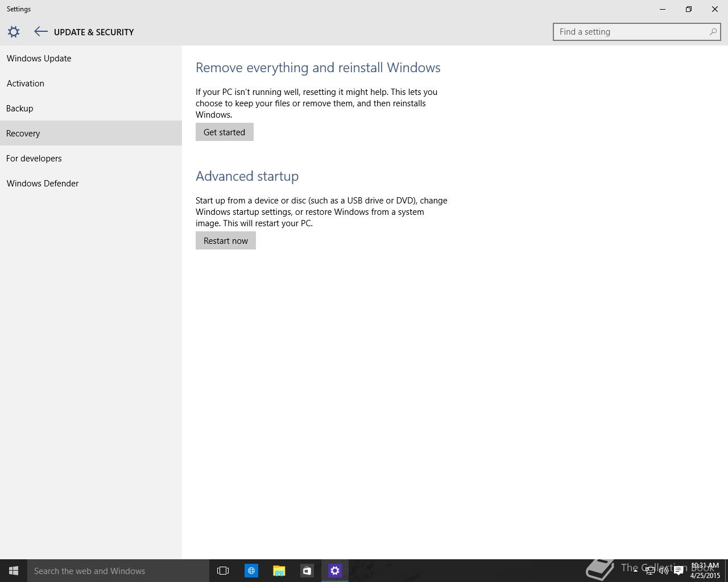This screenshot has width=728, height=582.
Task: Close the Settings window
Action: (715, 9)
